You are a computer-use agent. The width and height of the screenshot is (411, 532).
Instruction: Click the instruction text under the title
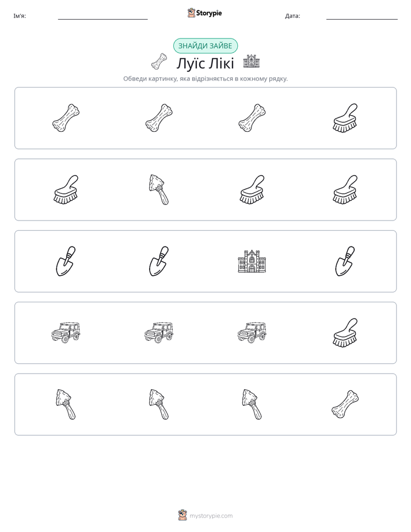[205, 79]
